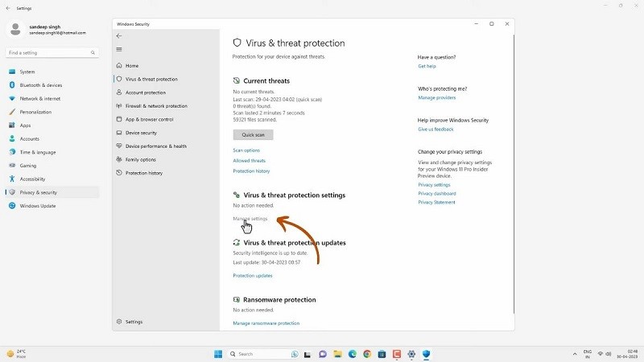Show hidden icons in system tray
This screenshot has width=644, height=362.
[575, 354]
